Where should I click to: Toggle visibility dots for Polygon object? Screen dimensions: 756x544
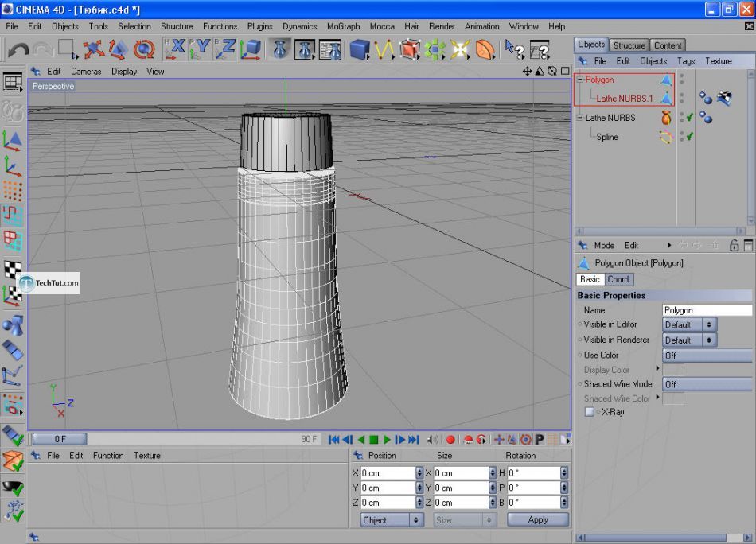(x=682, y=79)
